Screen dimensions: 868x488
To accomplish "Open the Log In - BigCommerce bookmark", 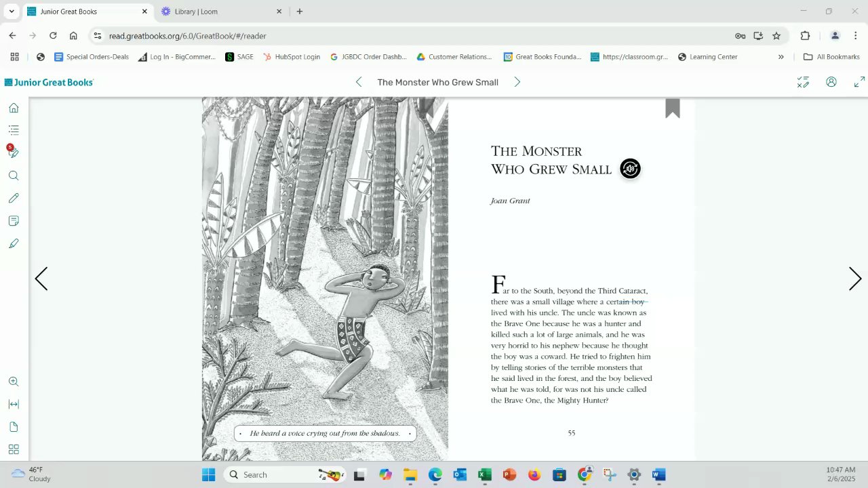I will click(176, 57).
